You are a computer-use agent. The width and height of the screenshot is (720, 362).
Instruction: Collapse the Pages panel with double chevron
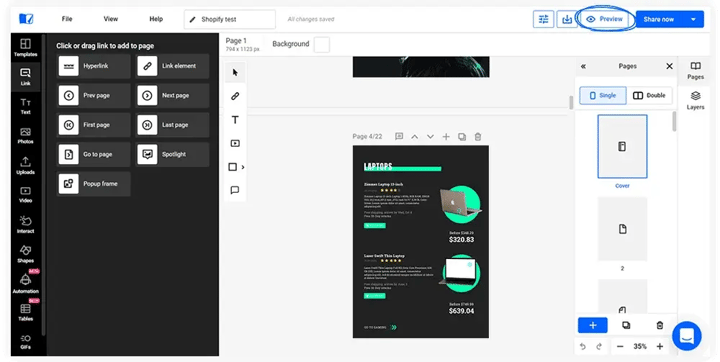[x=583, y=66]
